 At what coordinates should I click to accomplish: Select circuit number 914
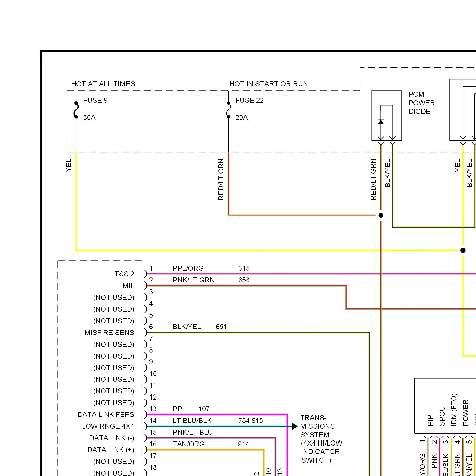click(x=244, y=444)
